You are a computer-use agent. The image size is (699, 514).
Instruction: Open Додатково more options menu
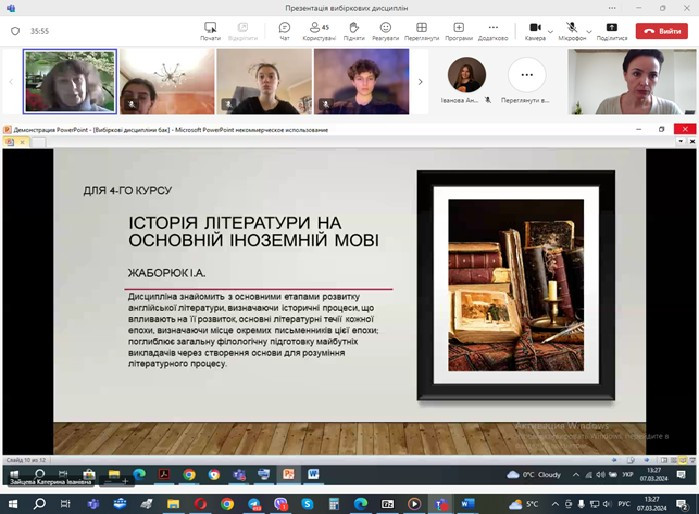[493, 30]
